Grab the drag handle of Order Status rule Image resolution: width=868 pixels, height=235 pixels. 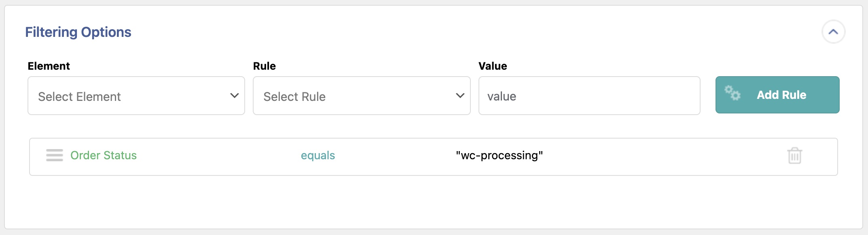pos(55,155)
